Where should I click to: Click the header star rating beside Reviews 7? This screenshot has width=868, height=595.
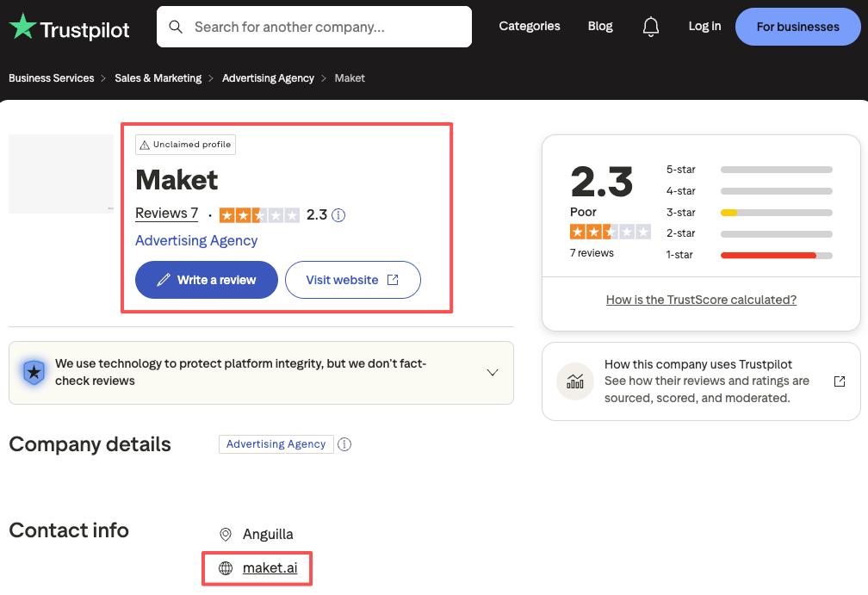click(259, 214)
